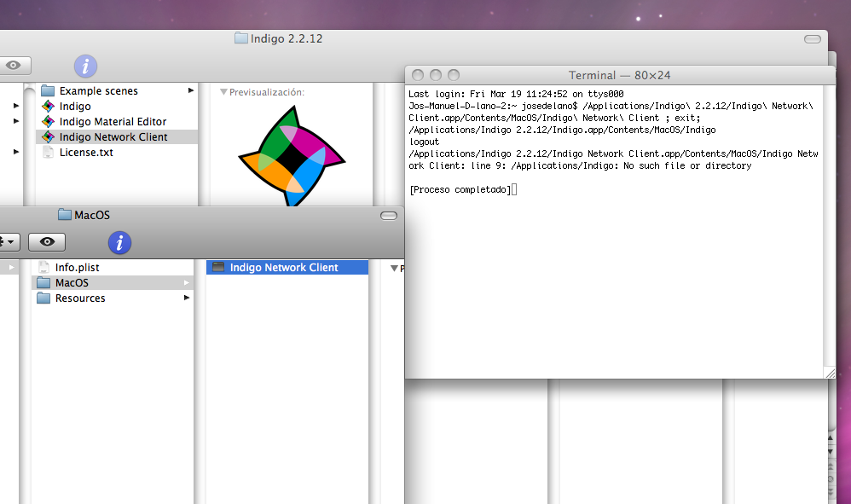This screenshot has height=504, width=851.
Task: Click toolbar toggle pill in MacOS window
Action: click(x=389, y=216)
